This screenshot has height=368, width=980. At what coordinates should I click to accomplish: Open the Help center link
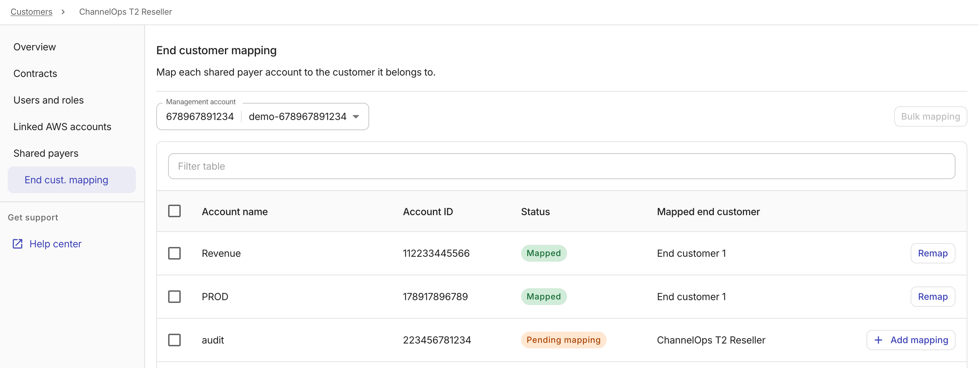[56, 244]
